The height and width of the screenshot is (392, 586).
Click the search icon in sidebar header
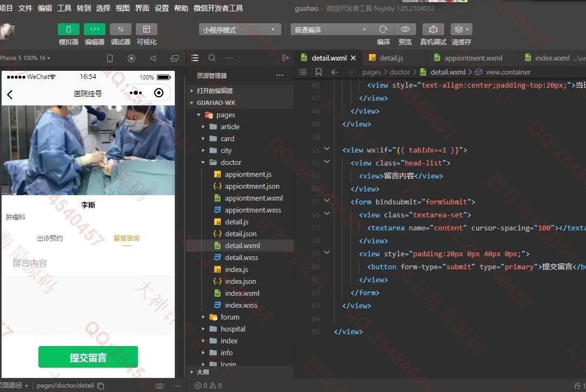212,58
